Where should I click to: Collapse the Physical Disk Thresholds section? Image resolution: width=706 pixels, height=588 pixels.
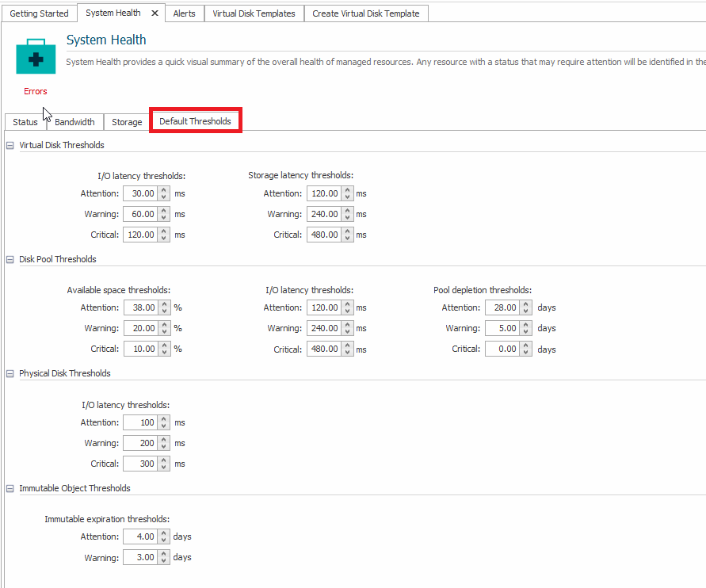[10, 373]
